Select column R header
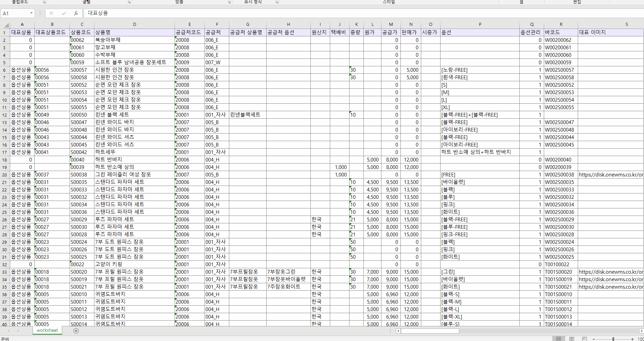 point(561,24)
